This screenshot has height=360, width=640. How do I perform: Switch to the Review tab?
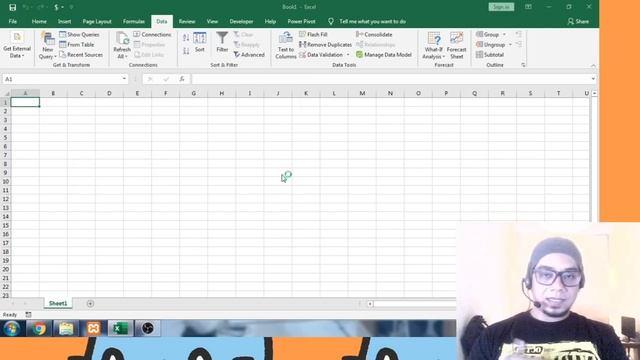pos(187,21)
